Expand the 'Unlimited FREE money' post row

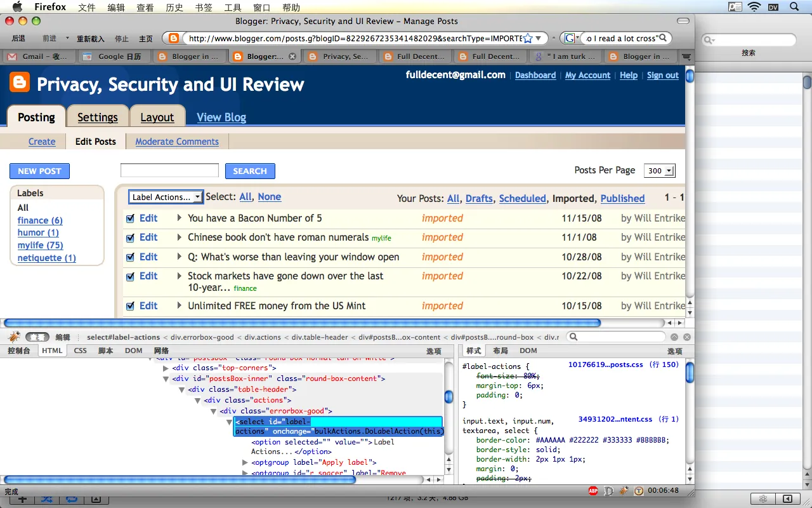tap(180, 306)
